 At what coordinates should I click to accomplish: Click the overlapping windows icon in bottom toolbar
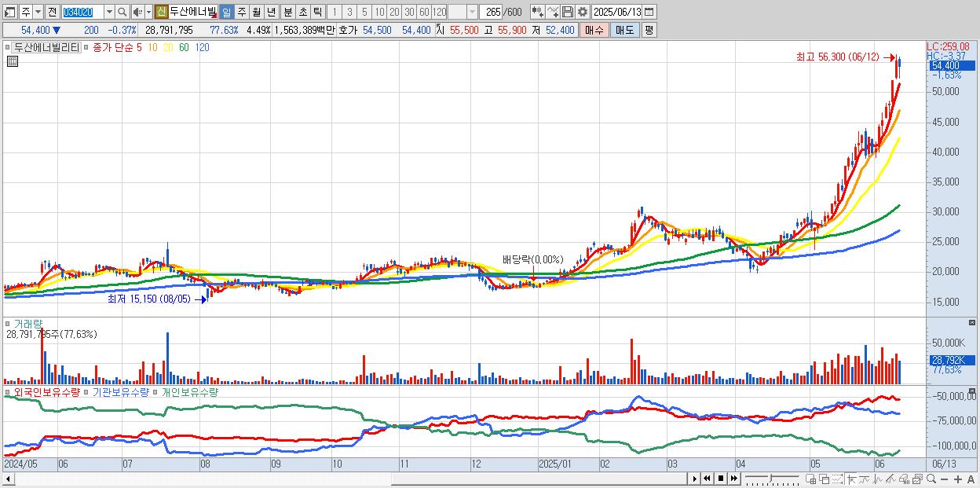click(x=825, y=479)
